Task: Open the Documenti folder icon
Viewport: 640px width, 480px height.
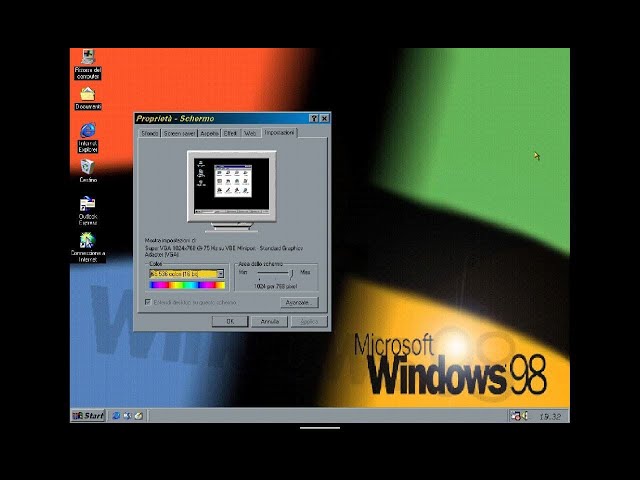Action: click(x=88, y=98)
